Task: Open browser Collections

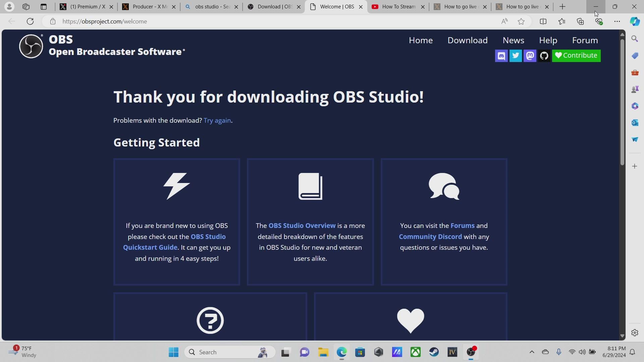Action: (580, 21)
